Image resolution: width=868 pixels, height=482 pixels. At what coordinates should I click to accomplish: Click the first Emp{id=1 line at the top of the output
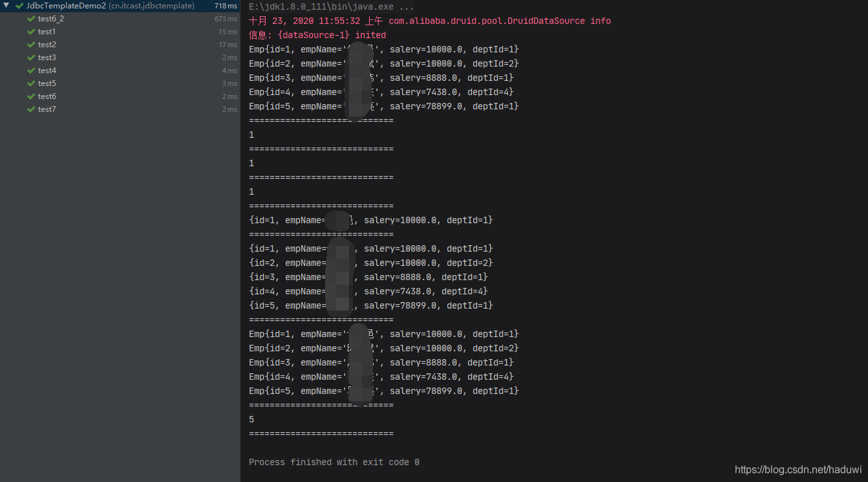point(384,49)
